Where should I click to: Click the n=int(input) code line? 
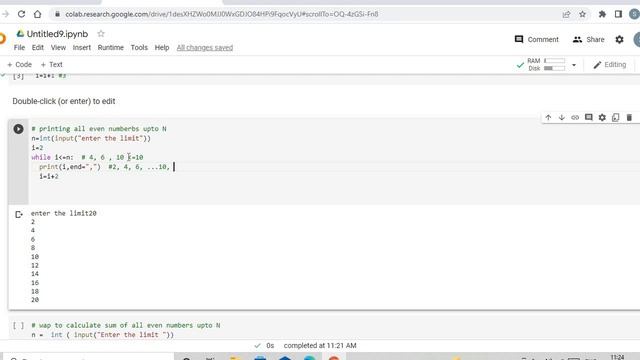91,138
